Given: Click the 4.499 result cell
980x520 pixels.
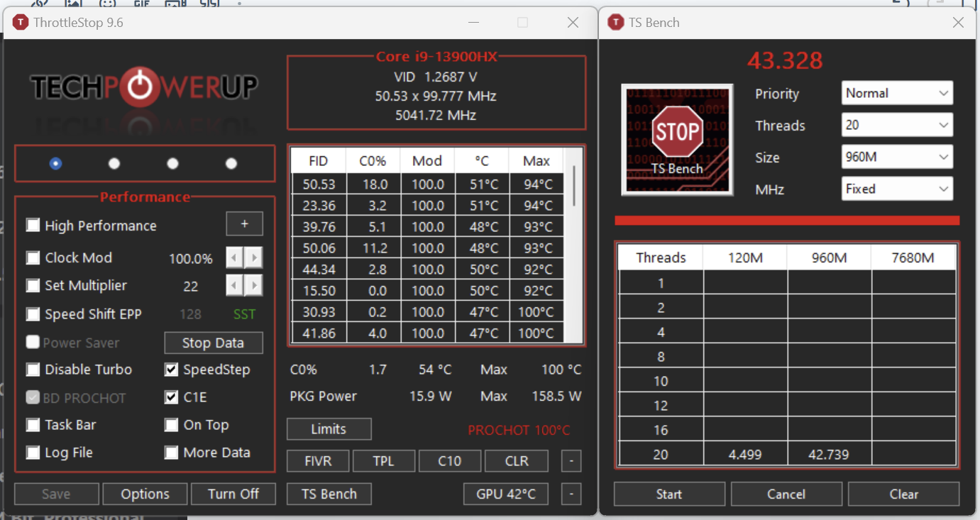Looking at the screenshot, I should 745,455.
